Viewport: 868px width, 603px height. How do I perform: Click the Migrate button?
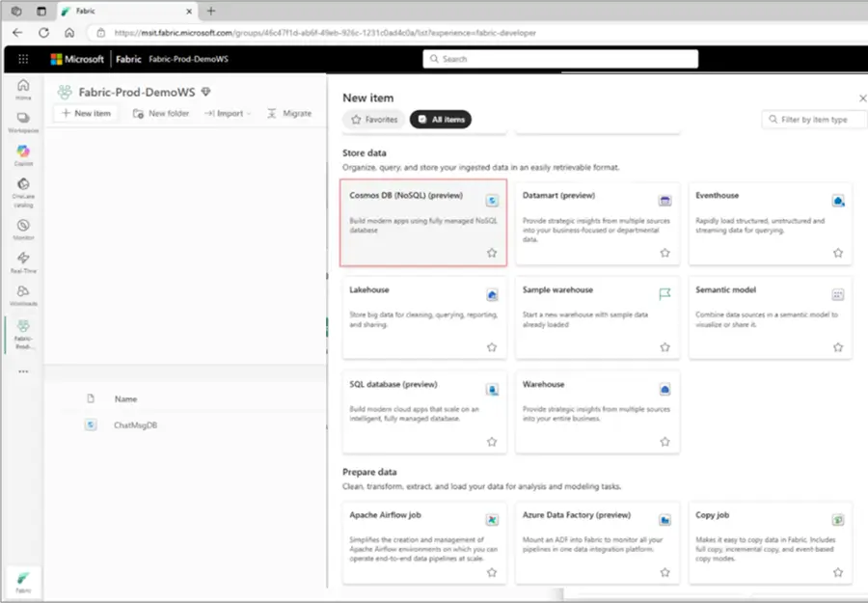point(289,113)
